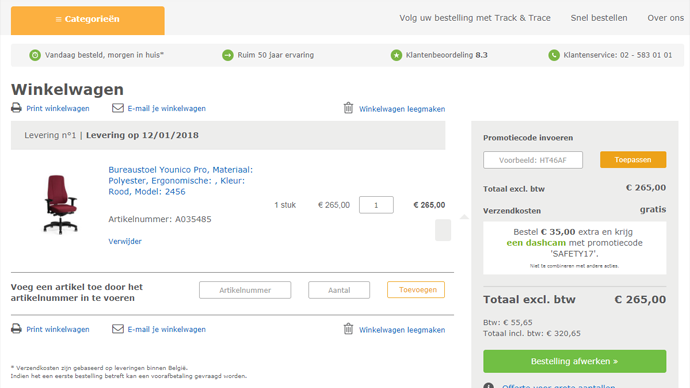Image resolution: width=690 pixels, height=388 pixels.
Task: Click the Toepassen promo code button
Action: pos(633,160)
